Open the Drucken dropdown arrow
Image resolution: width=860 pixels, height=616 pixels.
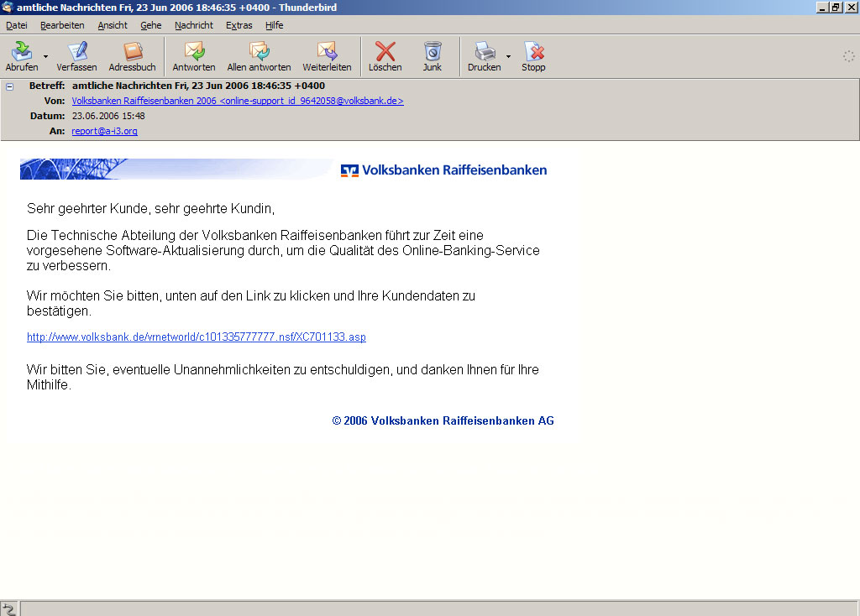pyautogui.click(x=508, y=56)
